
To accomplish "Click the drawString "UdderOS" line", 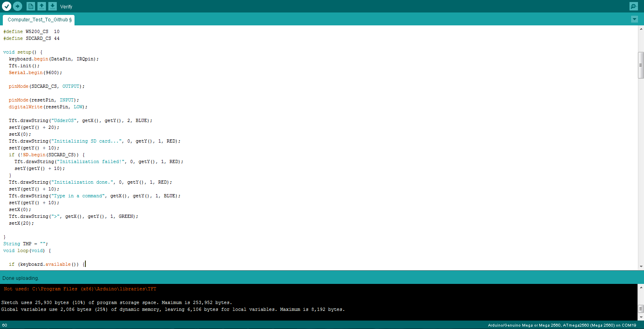I will pyautogui.click(x=81, y=120).
